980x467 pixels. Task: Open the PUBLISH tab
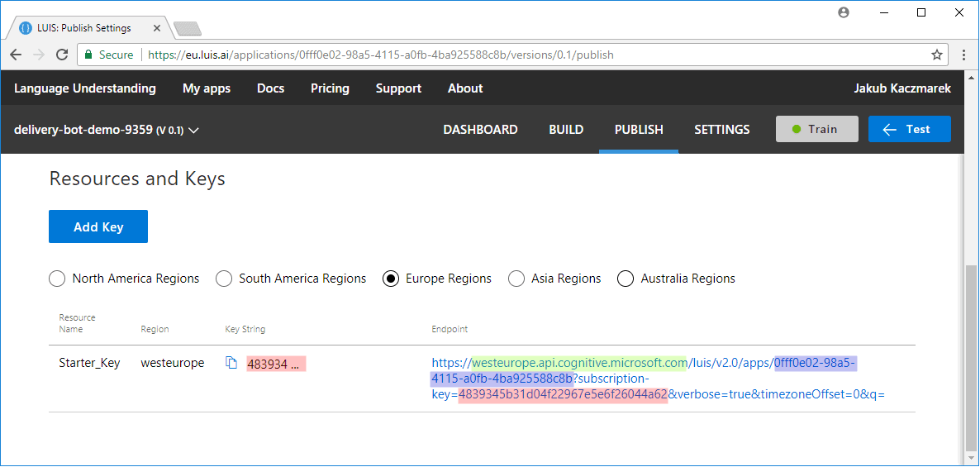click(639, 130)
